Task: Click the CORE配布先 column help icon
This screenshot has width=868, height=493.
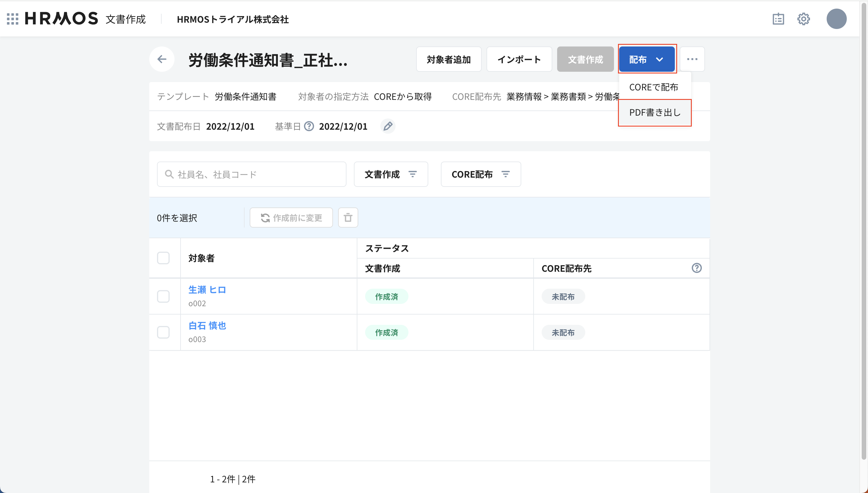Action: point(696,268)
